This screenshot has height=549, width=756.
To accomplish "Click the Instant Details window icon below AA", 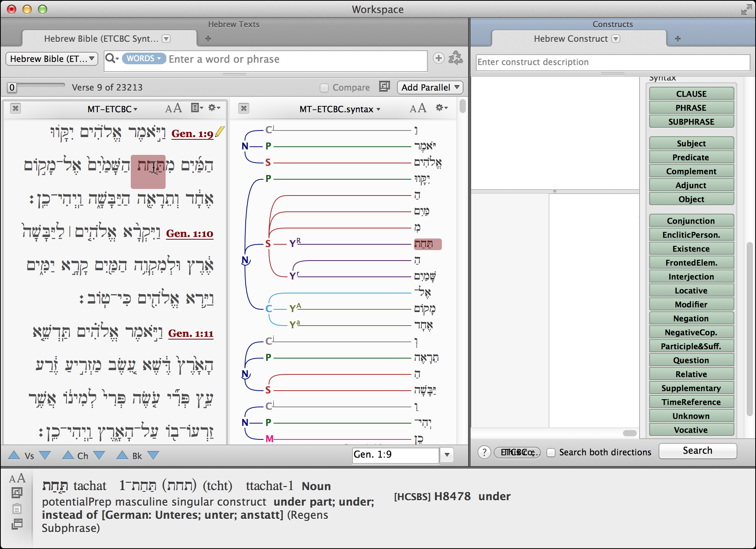I will (17, 493).
